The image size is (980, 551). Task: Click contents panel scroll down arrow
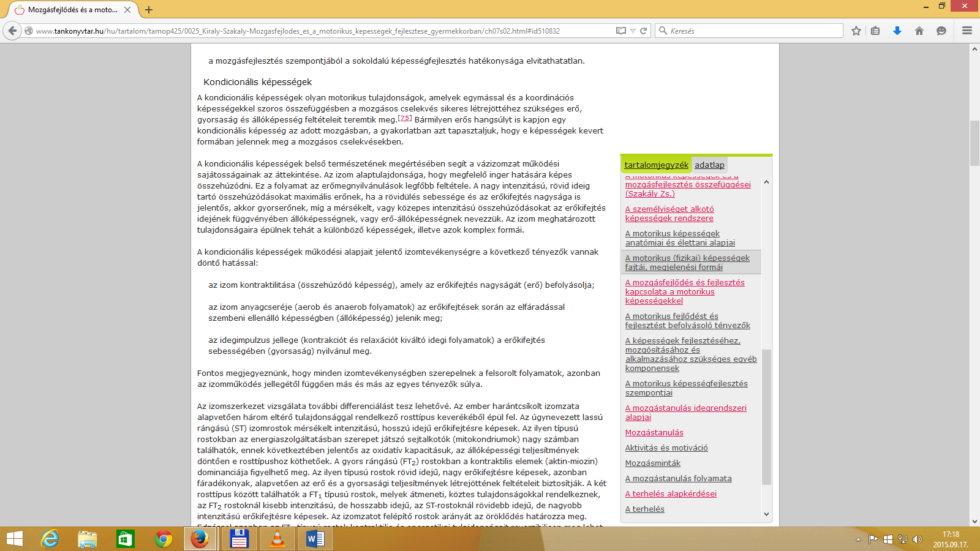(766, 514)
